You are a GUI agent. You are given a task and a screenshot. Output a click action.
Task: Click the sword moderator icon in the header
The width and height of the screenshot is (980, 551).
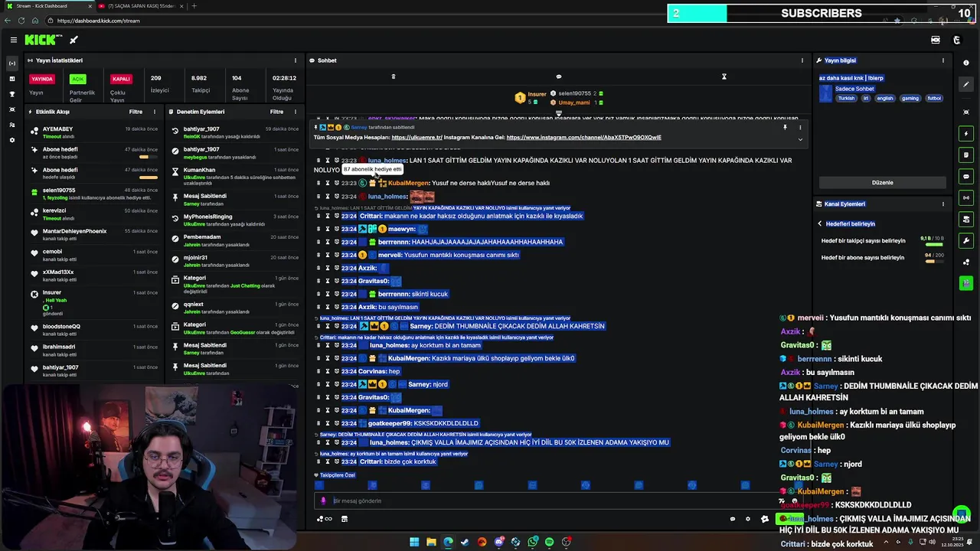tap(73, 40)
